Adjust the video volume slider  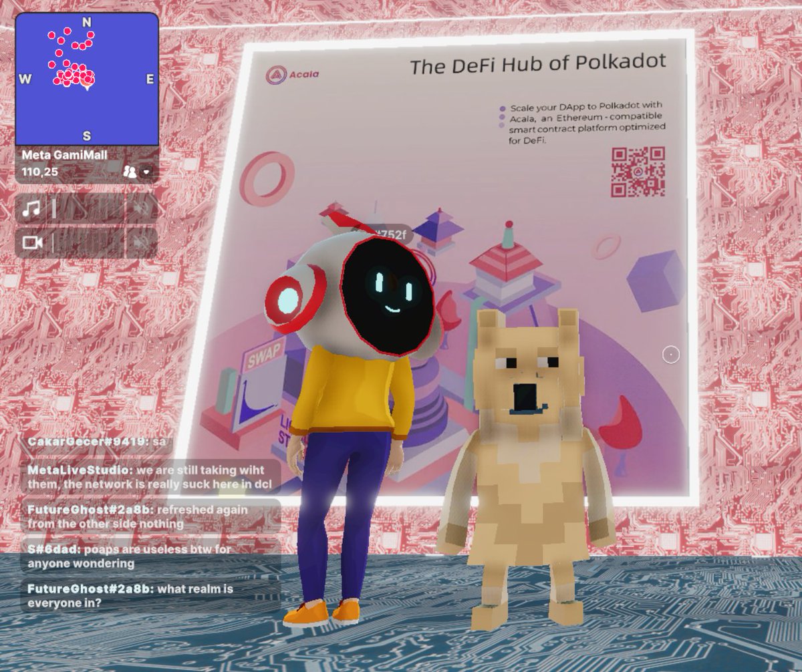pyautogui.click(x=87, y=243)
